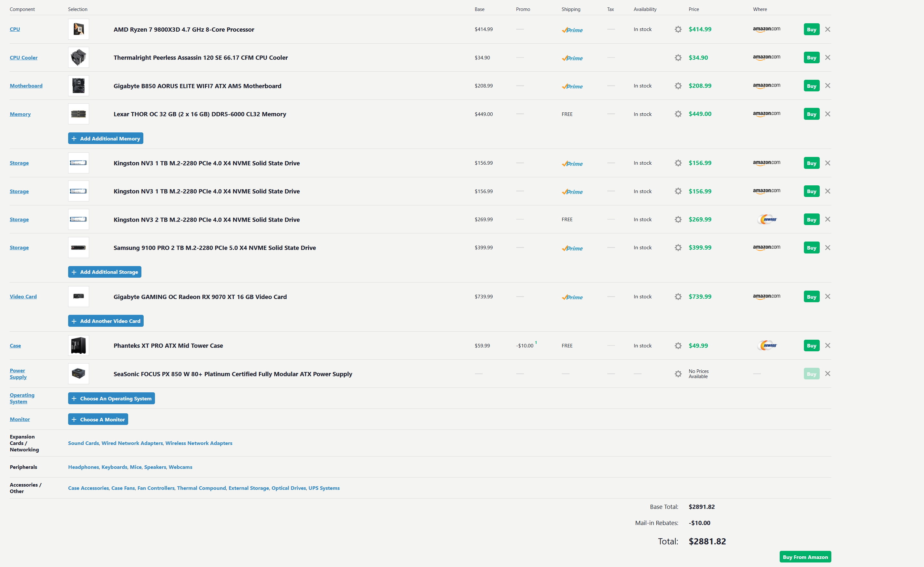The image size is (924, 567).
Task: Buy the Gigabyte Radeon RX 9070 XT
Action: tap(812, 297)
